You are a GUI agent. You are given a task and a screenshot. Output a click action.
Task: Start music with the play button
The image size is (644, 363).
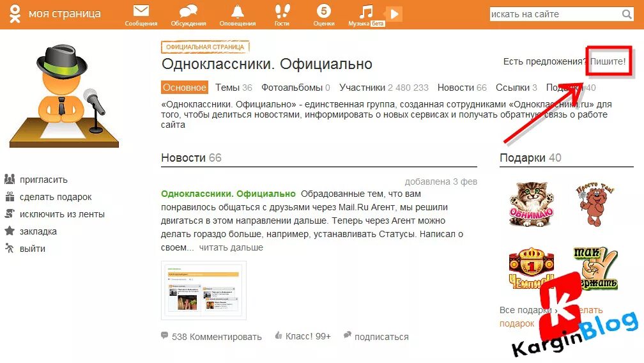coord(394,14)
